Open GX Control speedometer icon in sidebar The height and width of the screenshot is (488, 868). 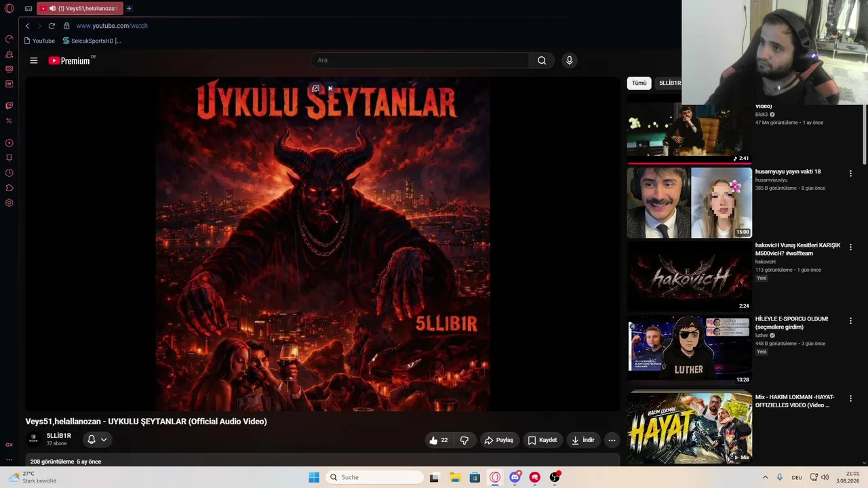click(x=9, y=39)
